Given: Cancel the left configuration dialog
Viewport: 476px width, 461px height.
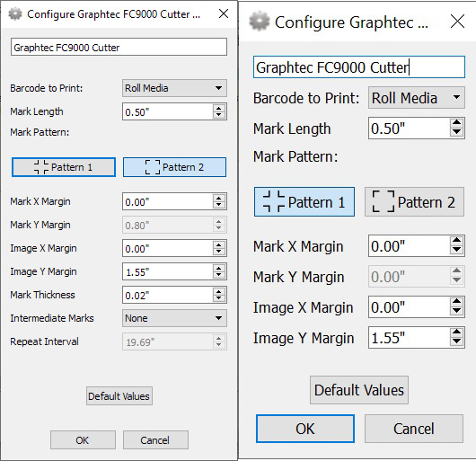Looking at the screenshot, I should pyautogui.click(x=155, y=439).
